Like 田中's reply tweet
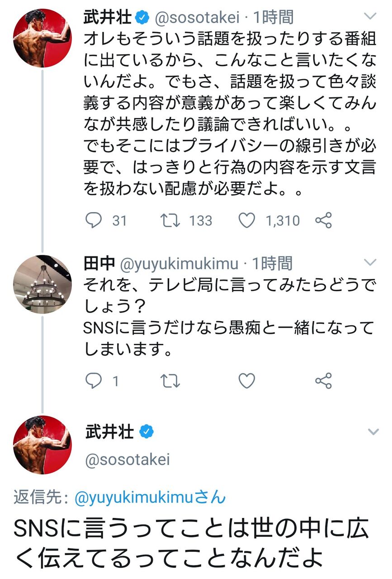Image resolution: width=392 pixels, height=579 pixels. point(247,381)
